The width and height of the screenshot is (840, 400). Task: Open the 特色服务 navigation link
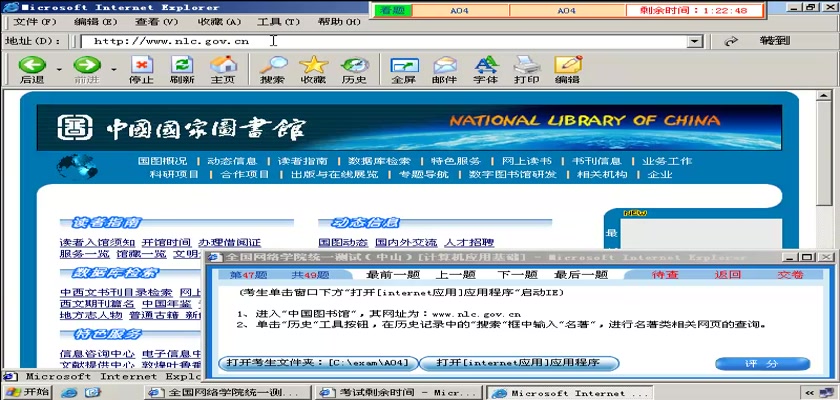456,161
